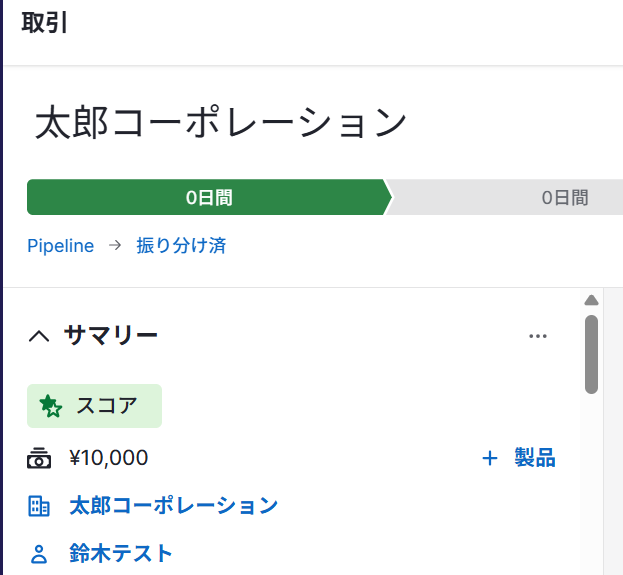Collapse the サマリー section using its chevron
623x575 pixels.
(x=39, y=336)
